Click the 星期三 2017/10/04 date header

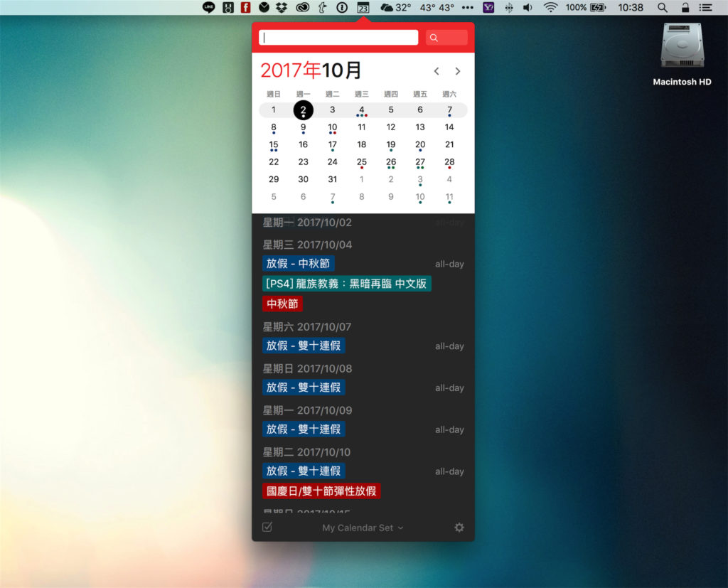point(307,245)
